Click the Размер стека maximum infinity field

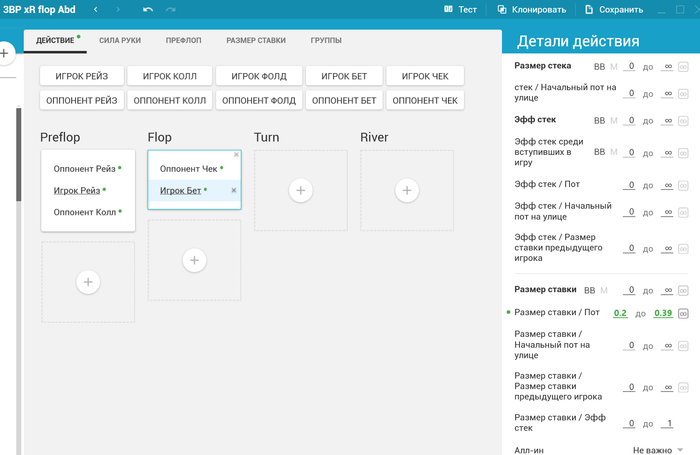pos(667,67)
